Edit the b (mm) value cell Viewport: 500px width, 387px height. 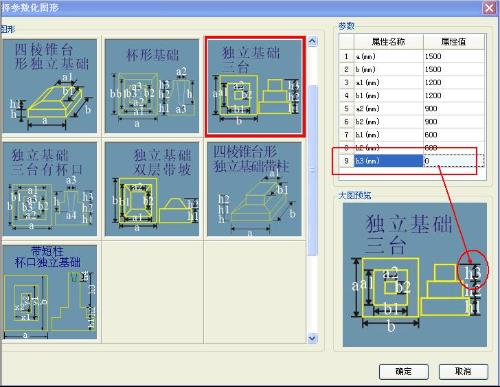[454, 69]
